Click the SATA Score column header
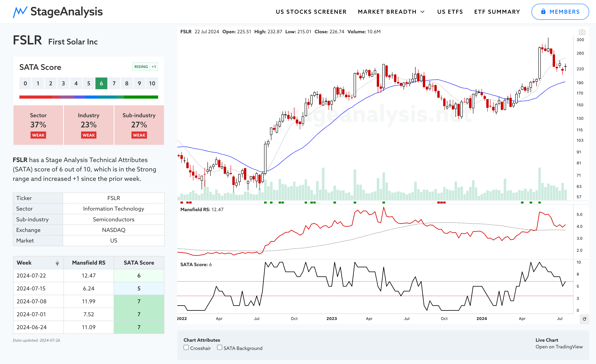 (x=139, y=263)
